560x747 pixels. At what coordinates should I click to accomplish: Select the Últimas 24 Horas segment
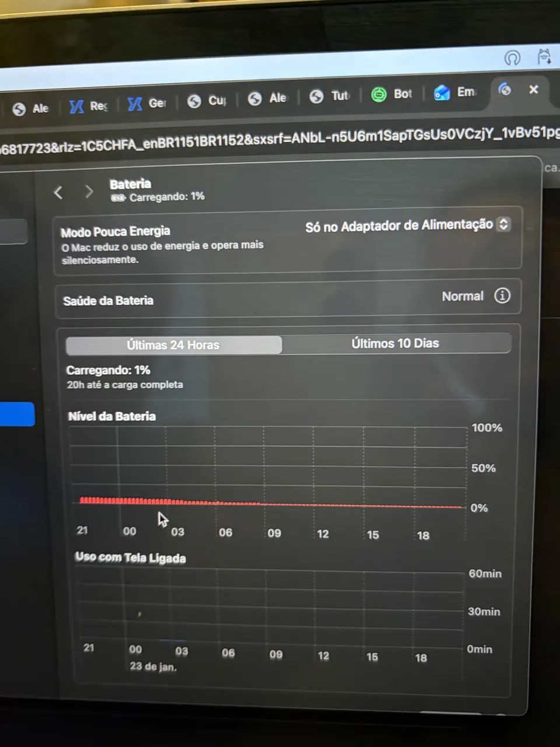pyautogui.click(x=174, y=345)
